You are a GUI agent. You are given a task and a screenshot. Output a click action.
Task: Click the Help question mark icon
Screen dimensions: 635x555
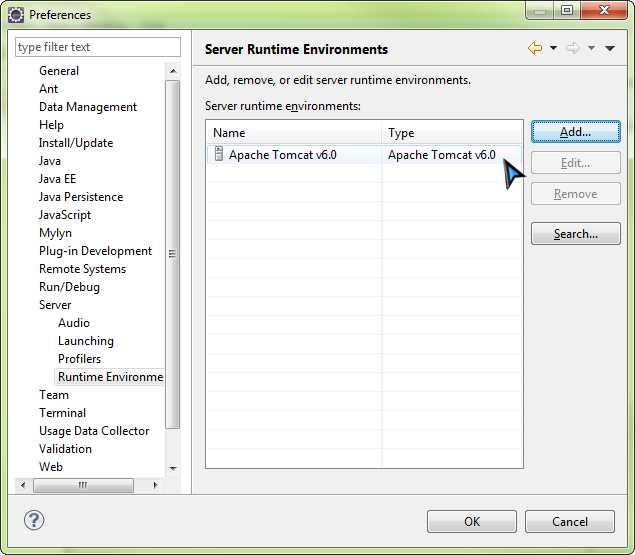(34, 520)
